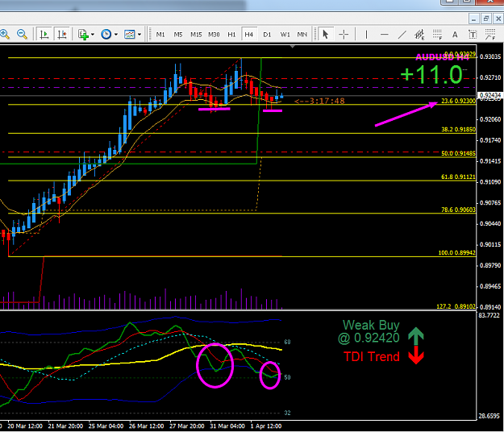Click the +11.0 pips profit readout

pyautogui.click(x=431, y=74)
